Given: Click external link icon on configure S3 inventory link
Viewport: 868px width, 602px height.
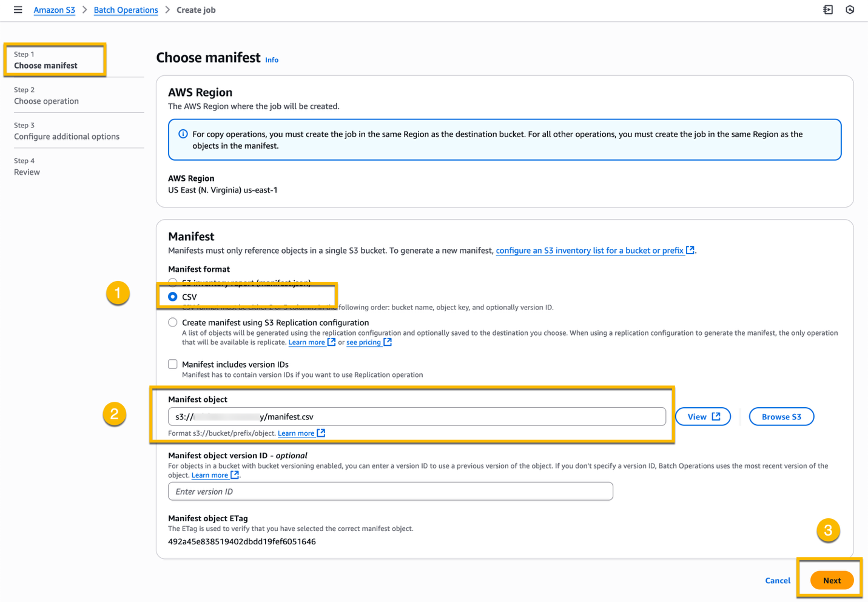Looking at the screenshot, I should [x=690, y=250].
